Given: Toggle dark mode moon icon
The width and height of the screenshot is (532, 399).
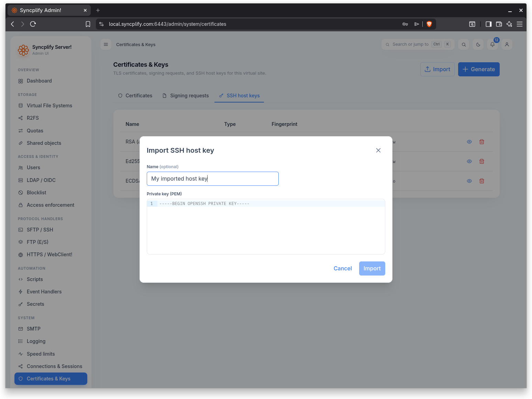Looking at the screenshot, I should [478, 44].
